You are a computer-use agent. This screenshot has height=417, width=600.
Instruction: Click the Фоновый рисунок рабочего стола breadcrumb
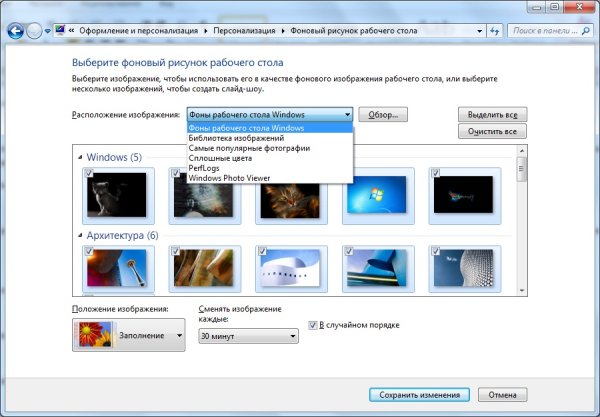point(354,31)
